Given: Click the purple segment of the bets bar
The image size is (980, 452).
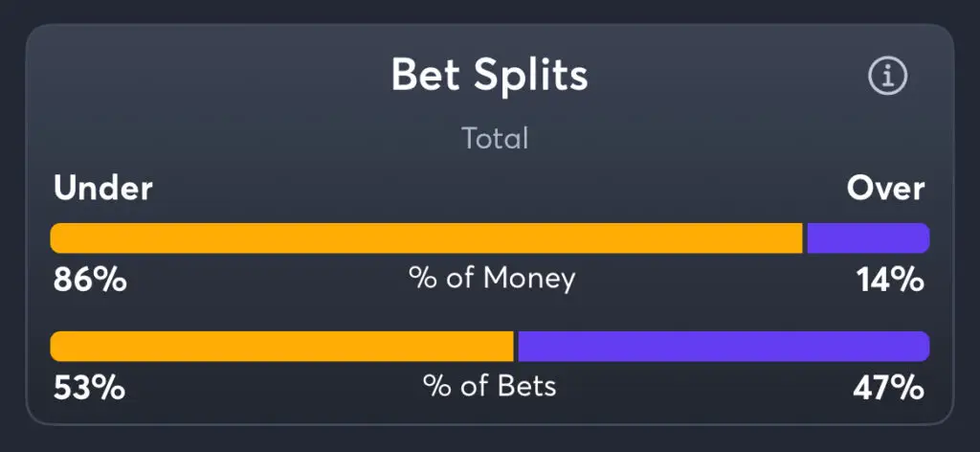Looking at the screenshot, I should coord(724,347).
